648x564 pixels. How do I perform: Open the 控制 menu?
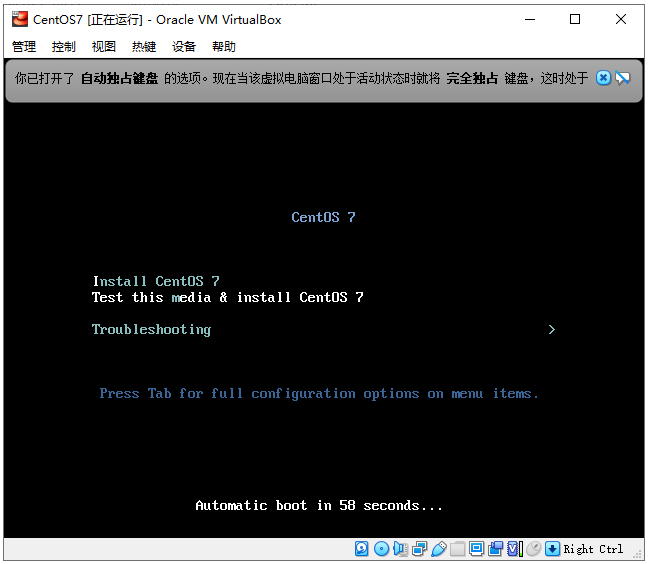pos(64,47)
